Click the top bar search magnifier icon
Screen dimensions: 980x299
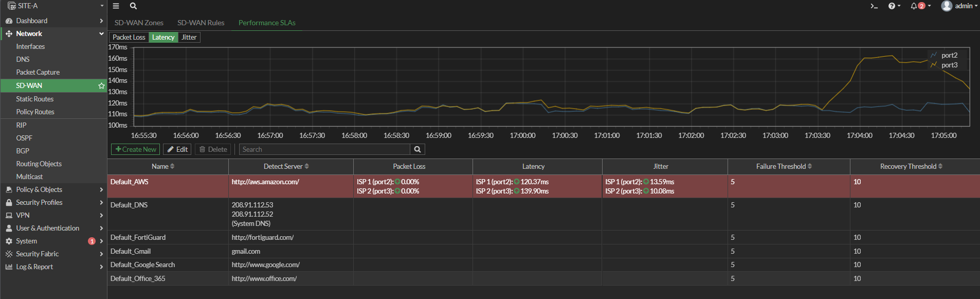[x=133, y=6]
